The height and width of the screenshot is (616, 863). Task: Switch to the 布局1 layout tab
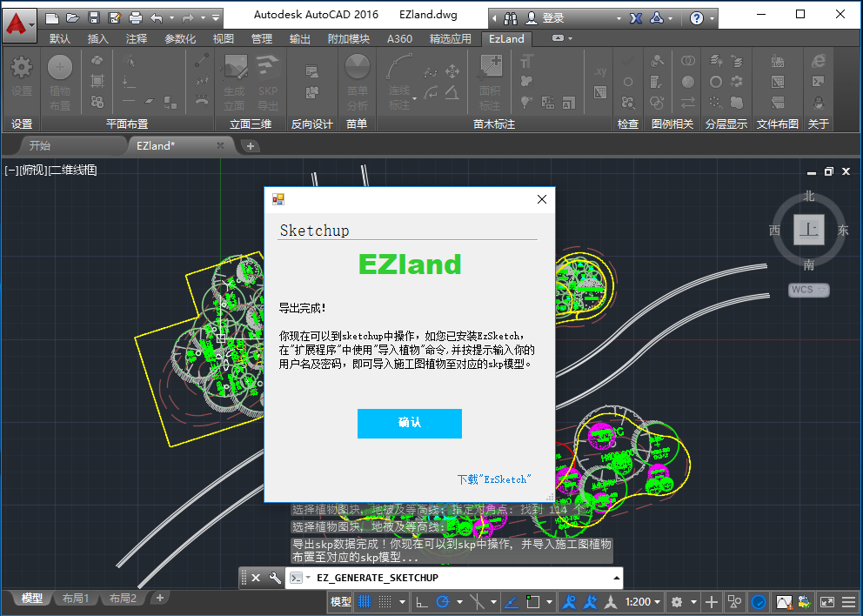pos(76,599)
